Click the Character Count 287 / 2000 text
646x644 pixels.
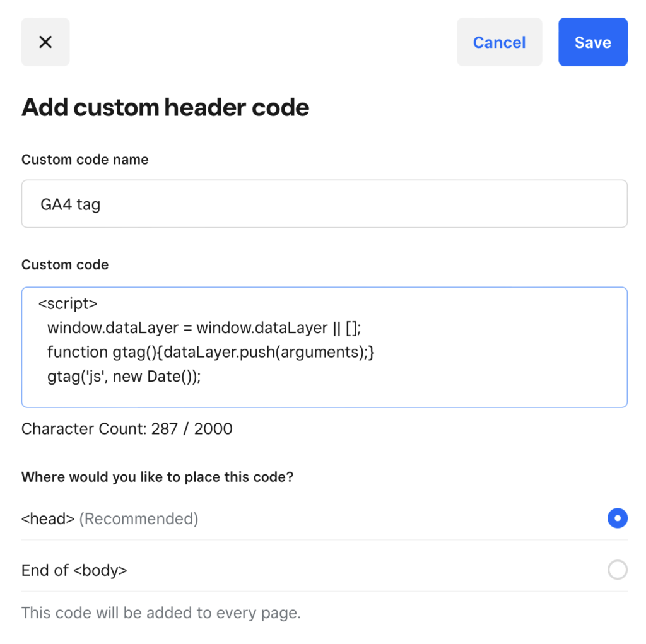click(127, 430)
